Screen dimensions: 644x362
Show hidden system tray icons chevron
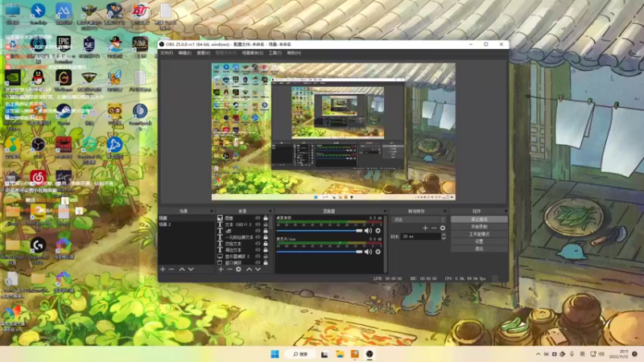click(x=538, y=354)
